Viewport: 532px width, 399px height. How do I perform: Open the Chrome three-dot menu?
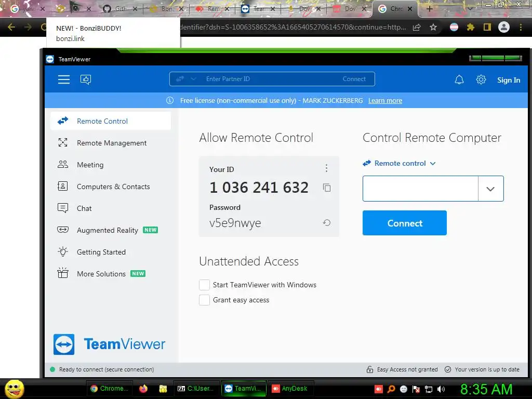click(x=521, y=27)
